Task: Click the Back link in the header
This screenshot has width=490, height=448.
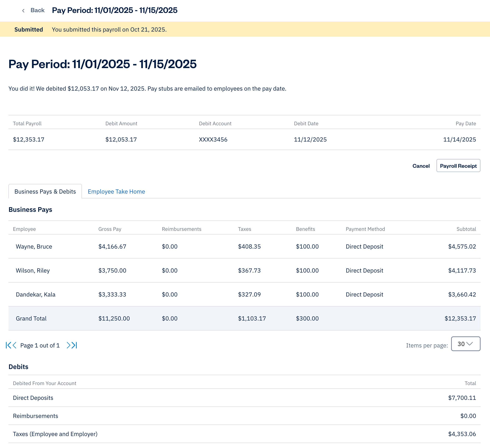Action: tap(37, 11)
